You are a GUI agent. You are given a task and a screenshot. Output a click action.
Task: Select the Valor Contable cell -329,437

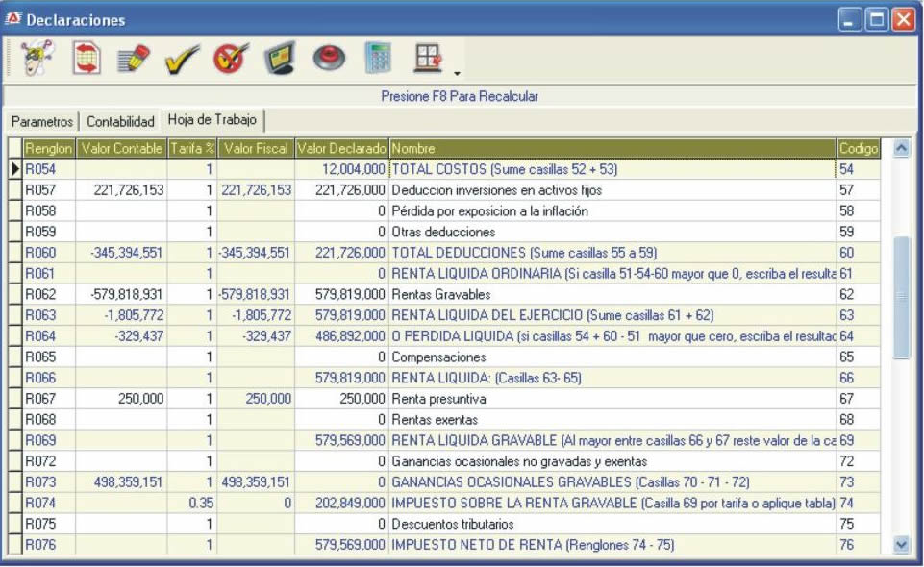(121, 336)
